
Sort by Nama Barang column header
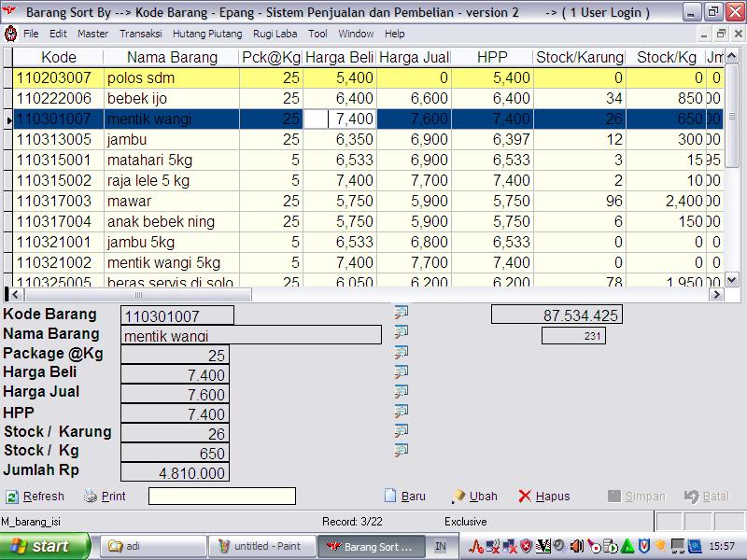[171, 58]
